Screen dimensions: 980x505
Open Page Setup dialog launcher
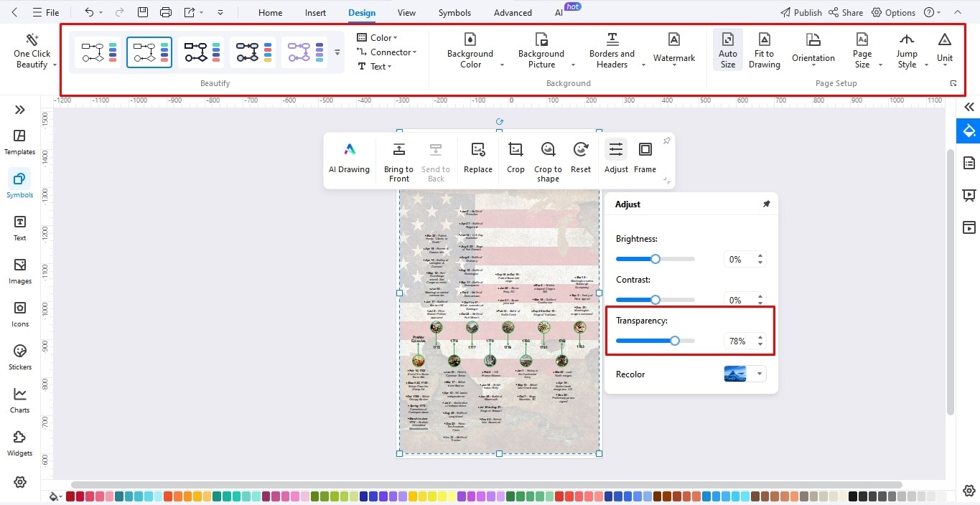(x=953, y=84)
